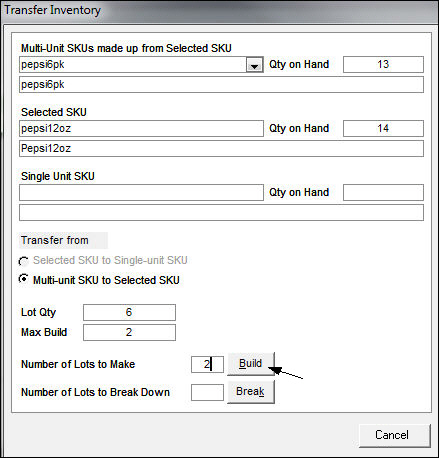
Task: Click the Max Build field
Action: 129,332
